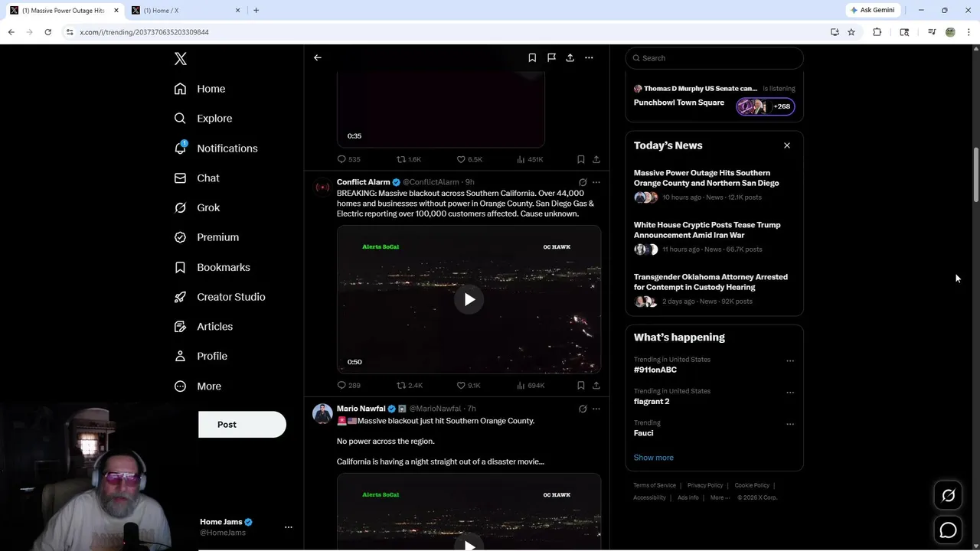Open header three-dot options menu
This screenshot has width=980, height=551.
pyautogui.click(x=589, y=57)
